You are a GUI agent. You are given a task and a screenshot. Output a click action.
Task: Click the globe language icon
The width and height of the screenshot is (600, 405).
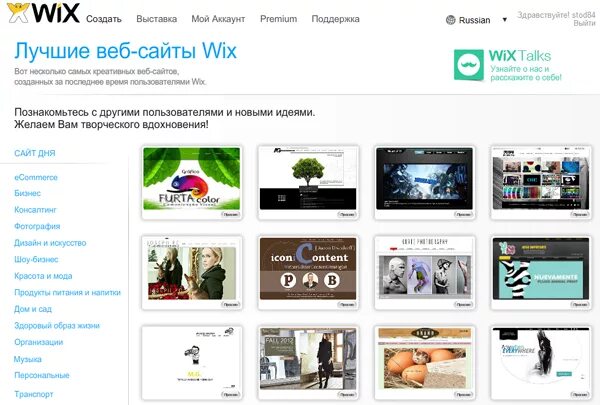(450, 20)
